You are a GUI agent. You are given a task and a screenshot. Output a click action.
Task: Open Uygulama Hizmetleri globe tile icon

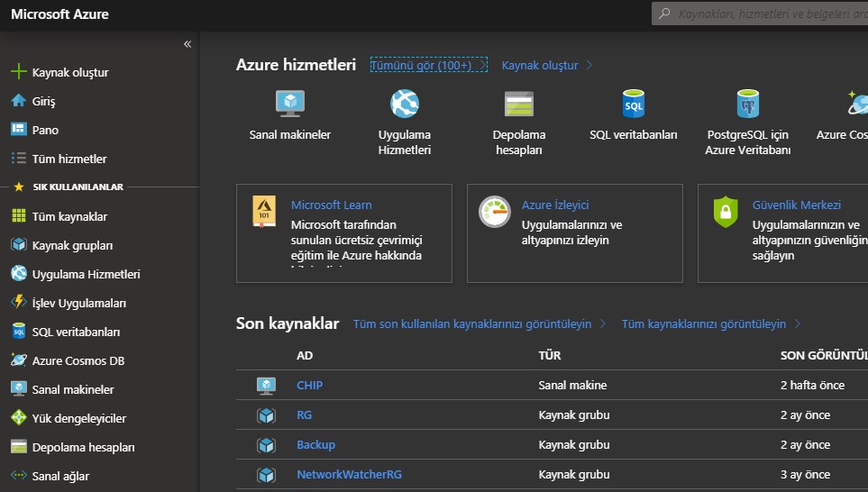(405, 104)
